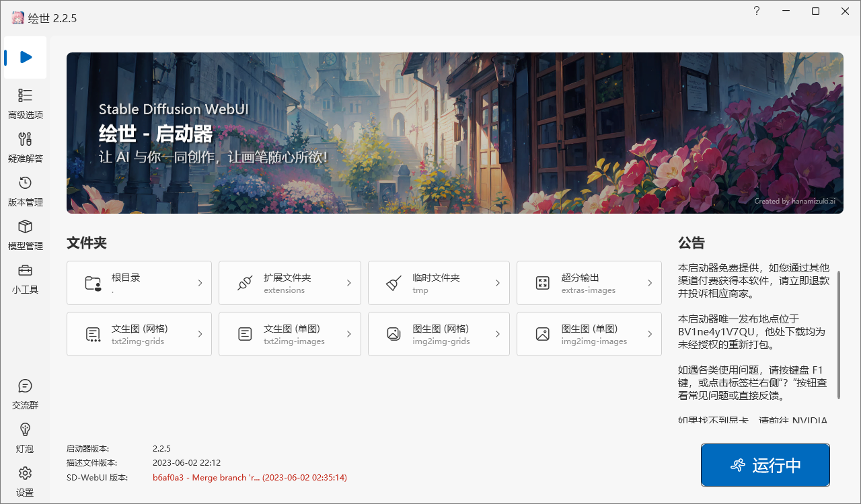Screen dimensions: 861x504
Task: Open the extensions folder card
Action: (290, 283)
